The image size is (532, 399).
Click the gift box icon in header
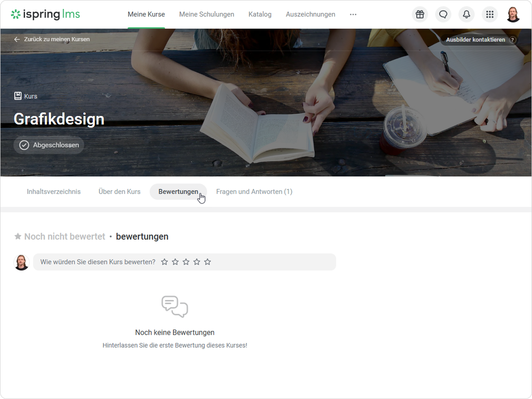coord(420,14)
